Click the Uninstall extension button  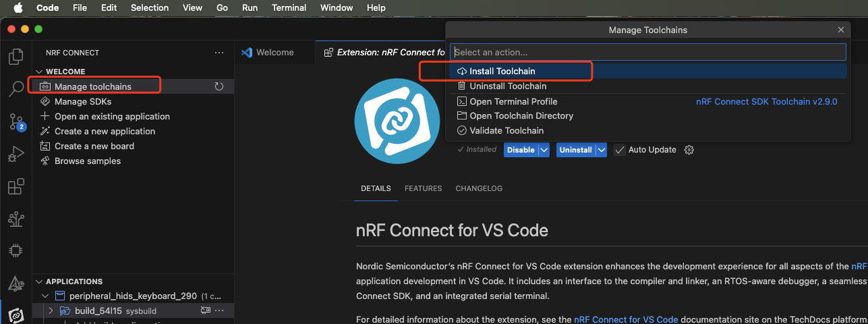(x=575, y=150)
